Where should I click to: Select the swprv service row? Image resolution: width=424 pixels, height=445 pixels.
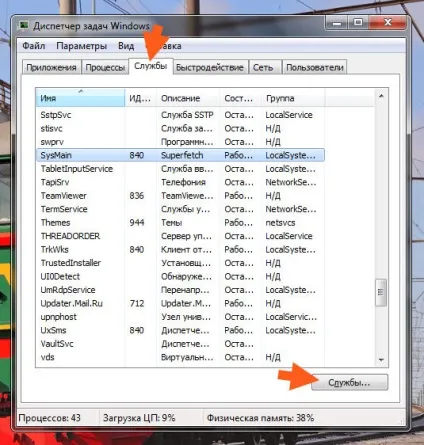point(180,142)
